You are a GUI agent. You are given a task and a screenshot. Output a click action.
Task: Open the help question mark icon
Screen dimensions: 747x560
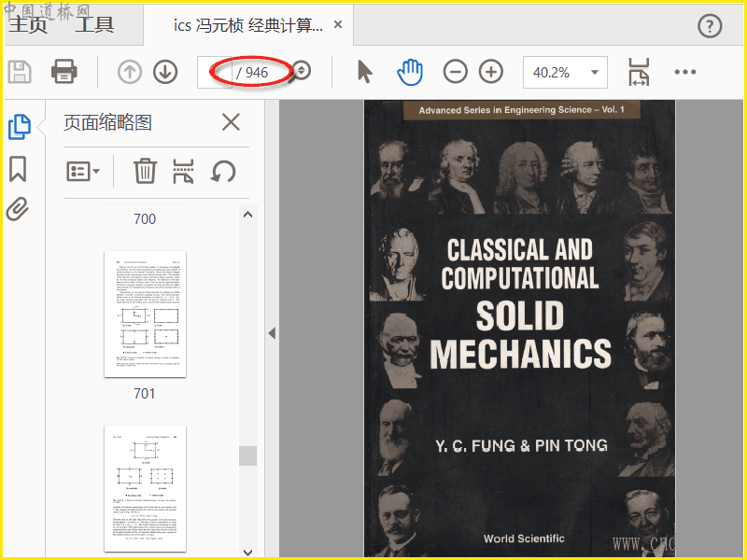pyautogui.click(x=710, y=26)
